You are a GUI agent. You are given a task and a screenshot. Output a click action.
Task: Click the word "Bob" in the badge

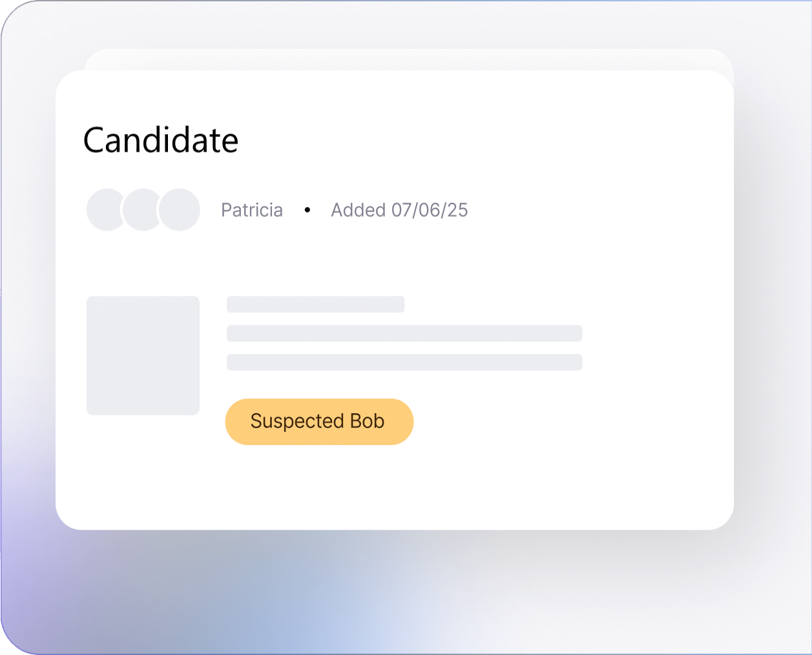tap(368, 421)
